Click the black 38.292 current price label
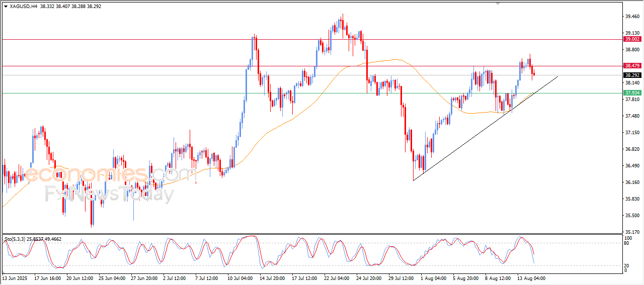The width and height of the screenshot is (644, 285). 632,75
